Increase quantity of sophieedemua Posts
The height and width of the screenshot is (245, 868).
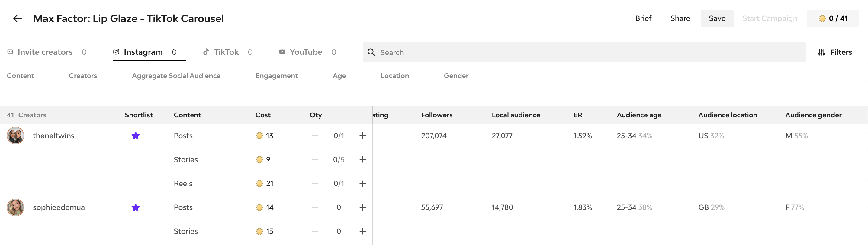(x=362, y=207)
